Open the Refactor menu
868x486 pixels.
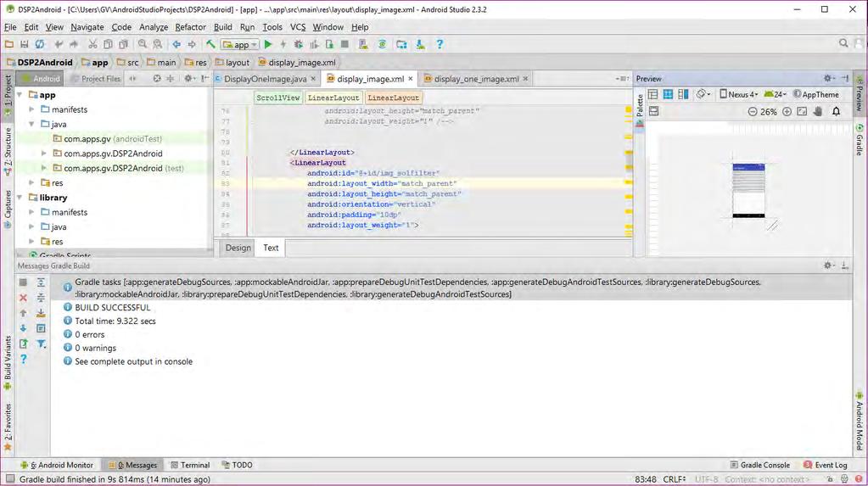pos(190,27)
